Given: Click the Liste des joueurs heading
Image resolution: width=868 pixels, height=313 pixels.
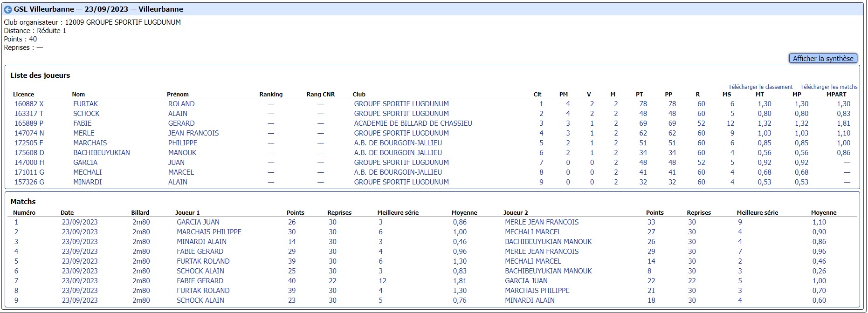Looking at the screenshot, I should pos(40,75).
